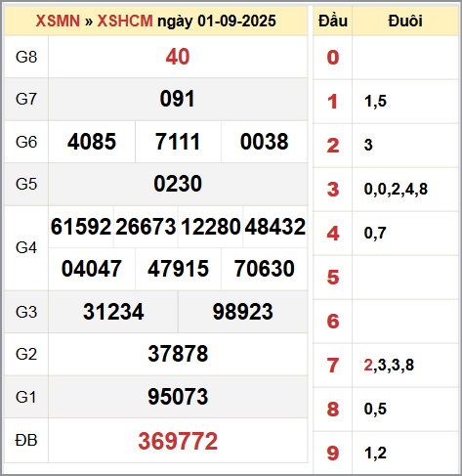Click head digit 8 in Đầu column
462x476 pixels.
(x=333, y=410)
